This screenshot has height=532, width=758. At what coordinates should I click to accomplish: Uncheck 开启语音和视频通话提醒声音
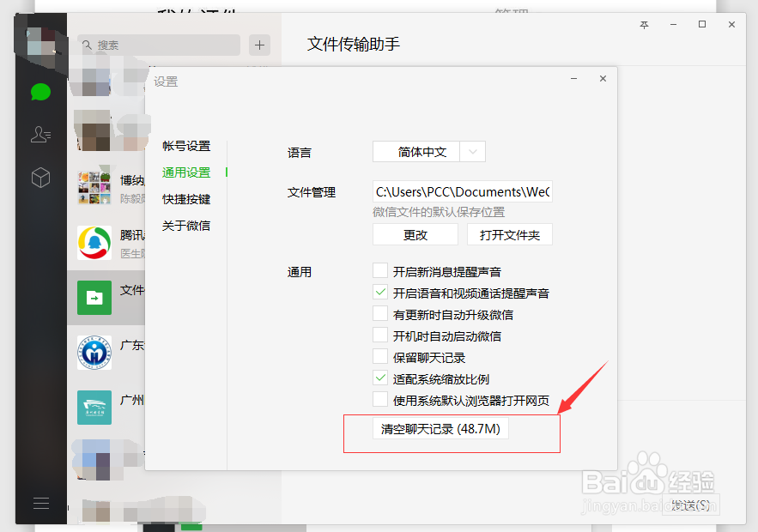tap(380, 292)
